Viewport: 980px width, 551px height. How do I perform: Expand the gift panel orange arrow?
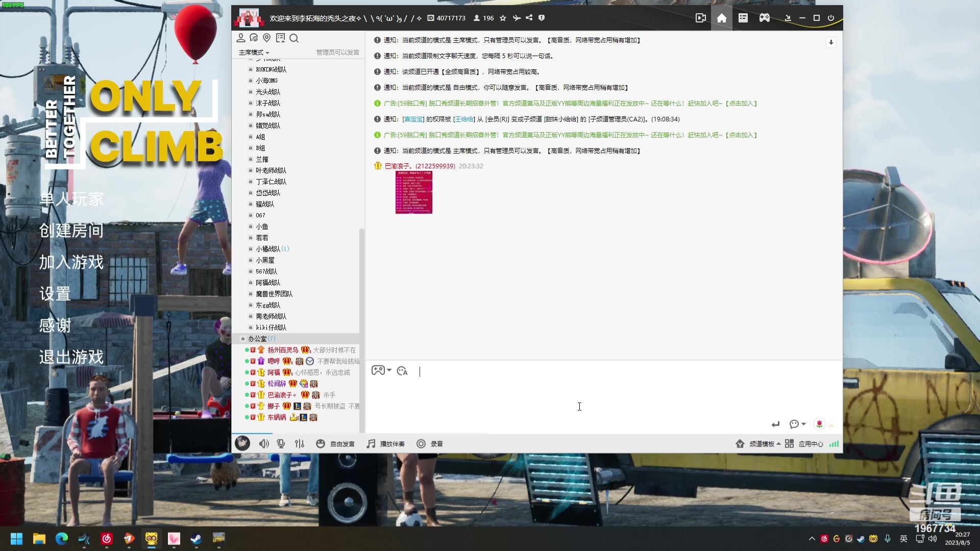831,425
